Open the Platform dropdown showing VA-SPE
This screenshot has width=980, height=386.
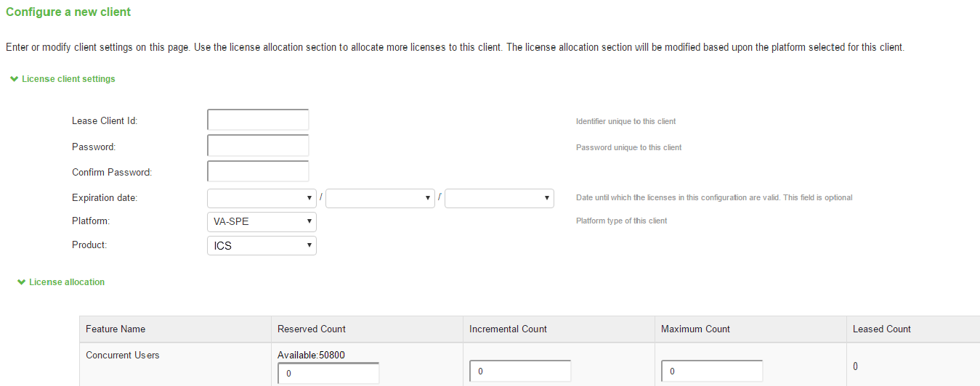[x=262, y=221]
